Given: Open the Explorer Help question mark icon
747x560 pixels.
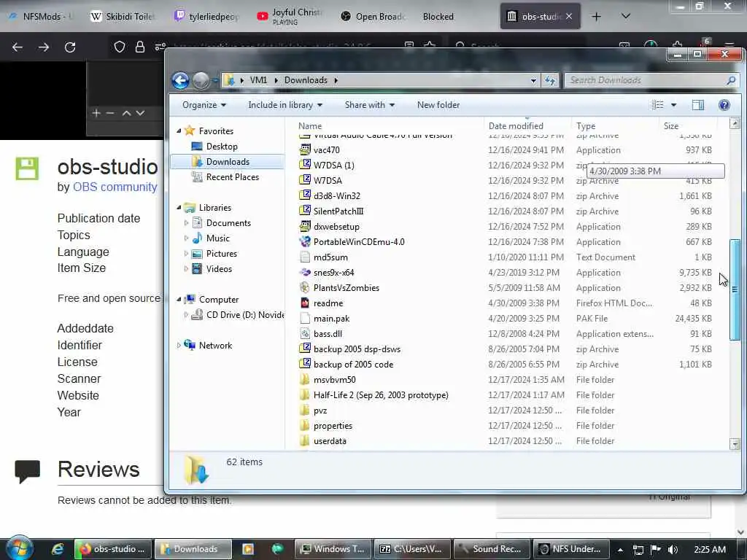Looking at the screenshot, I should coord(724,105).
